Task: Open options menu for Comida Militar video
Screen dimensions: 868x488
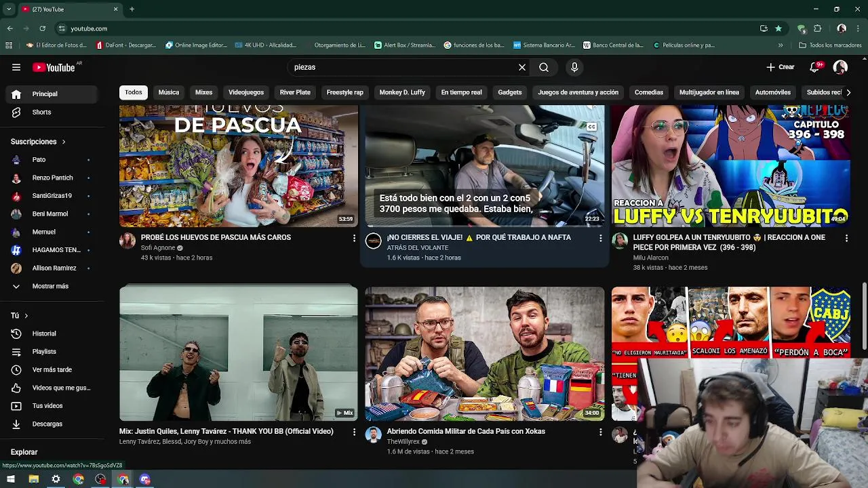Action: coord(600,432)
